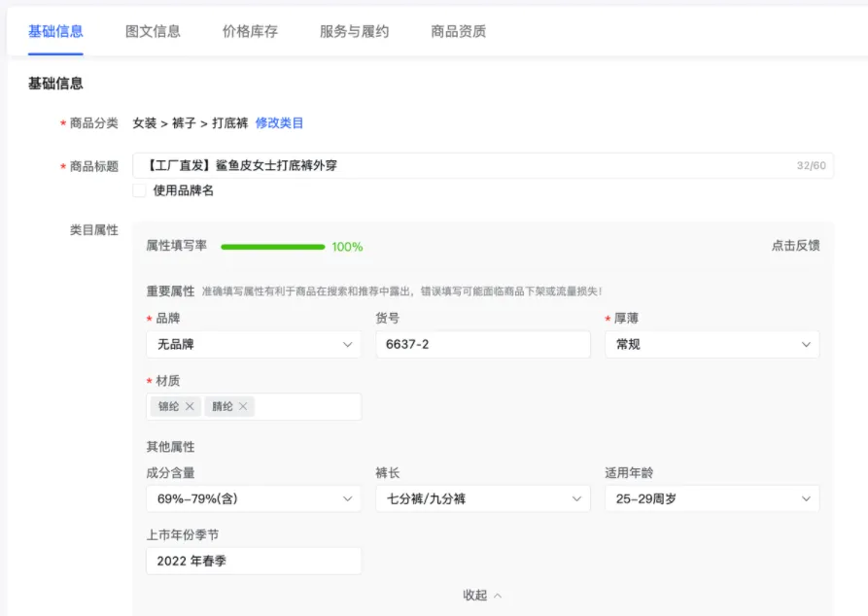Remove the 锦纶 material tag
868x616 pixels.
[x=191, y=406]
